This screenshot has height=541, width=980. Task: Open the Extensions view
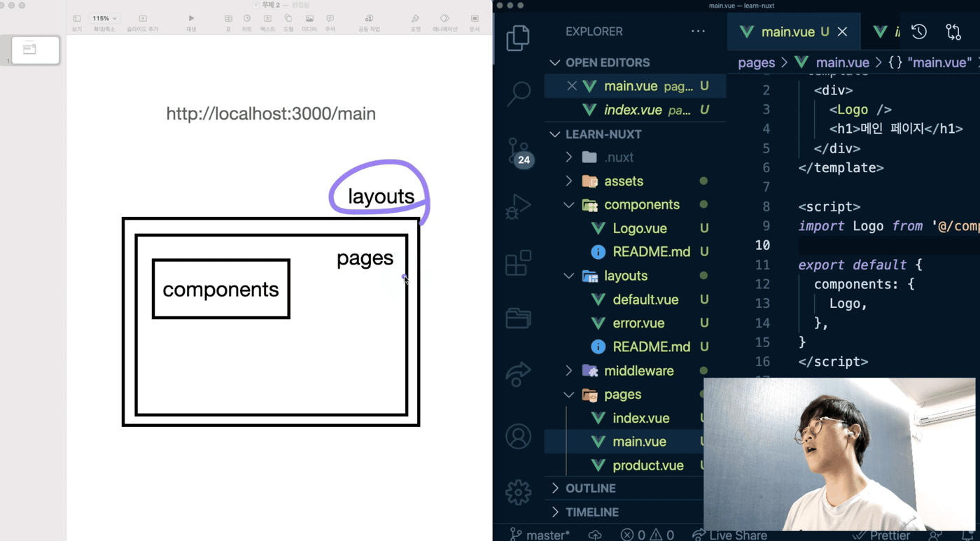click(518, 263)
